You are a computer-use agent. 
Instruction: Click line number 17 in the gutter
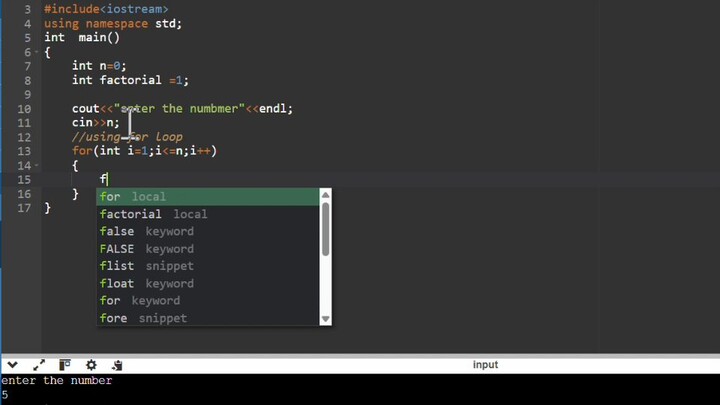(24, 208)
